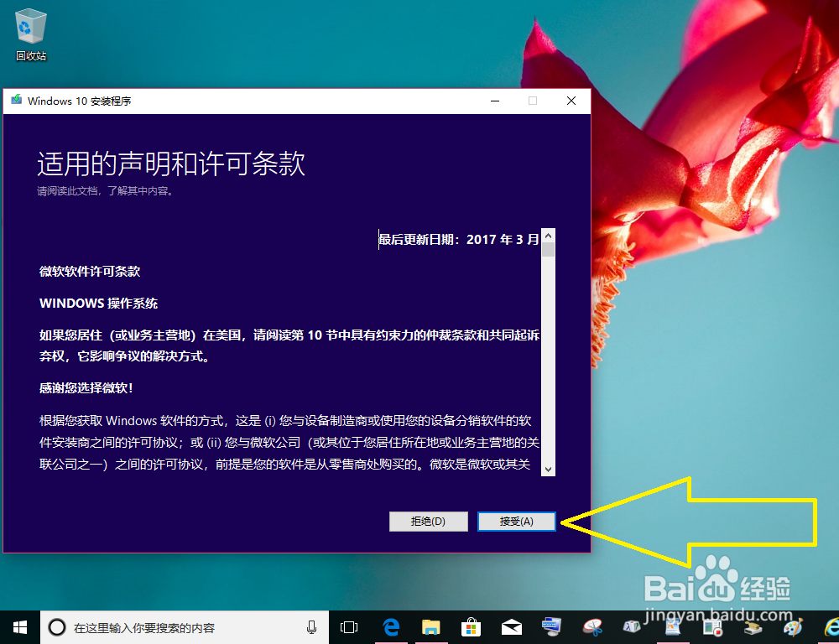
Task: Click 接受(A) to accept the license terms
Action: [516, 521]
